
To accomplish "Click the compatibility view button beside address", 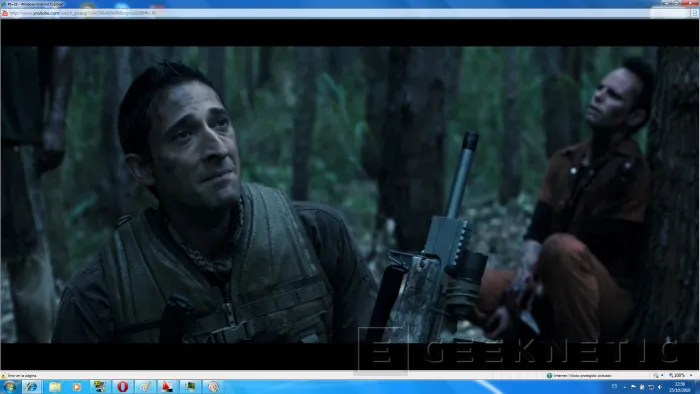I will 695,13.
